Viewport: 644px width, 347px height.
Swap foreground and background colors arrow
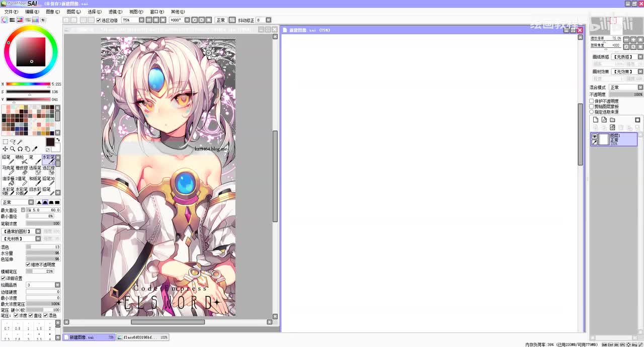(58, 140)
